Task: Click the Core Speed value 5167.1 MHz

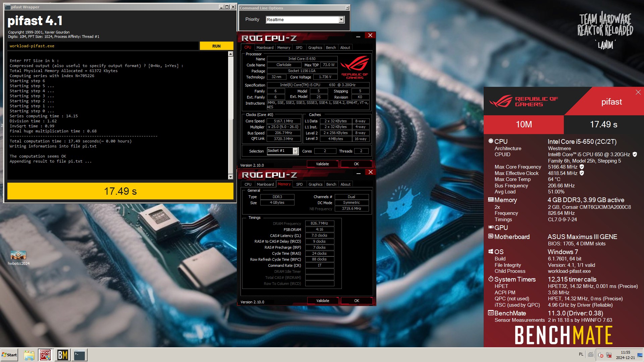Action: pyautogui.click(x=283, y=121)
